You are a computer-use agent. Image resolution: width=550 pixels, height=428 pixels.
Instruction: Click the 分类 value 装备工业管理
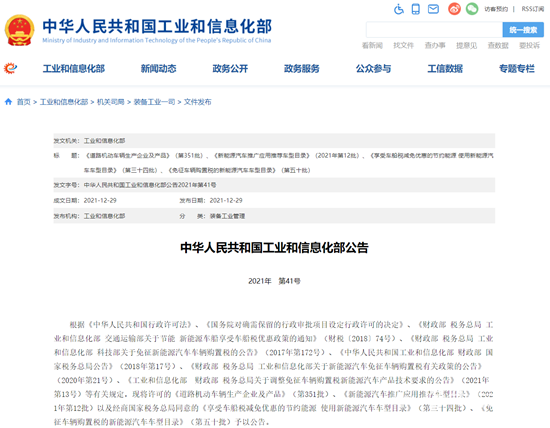227,216
